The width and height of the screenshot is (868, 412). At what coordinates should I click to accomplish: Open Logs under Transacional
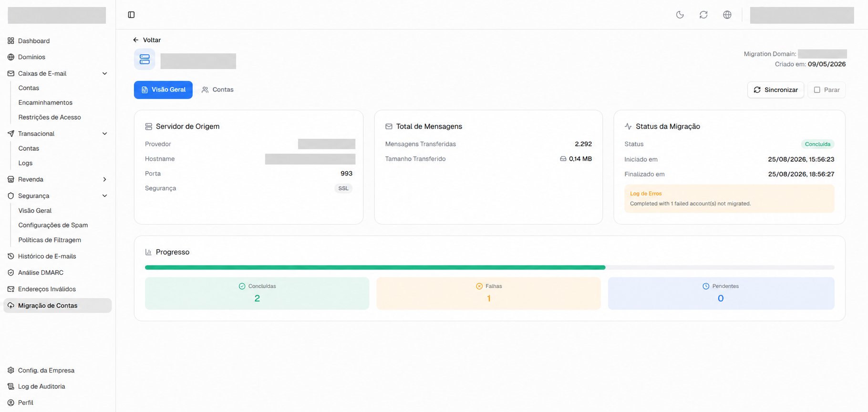coord(25,163)
